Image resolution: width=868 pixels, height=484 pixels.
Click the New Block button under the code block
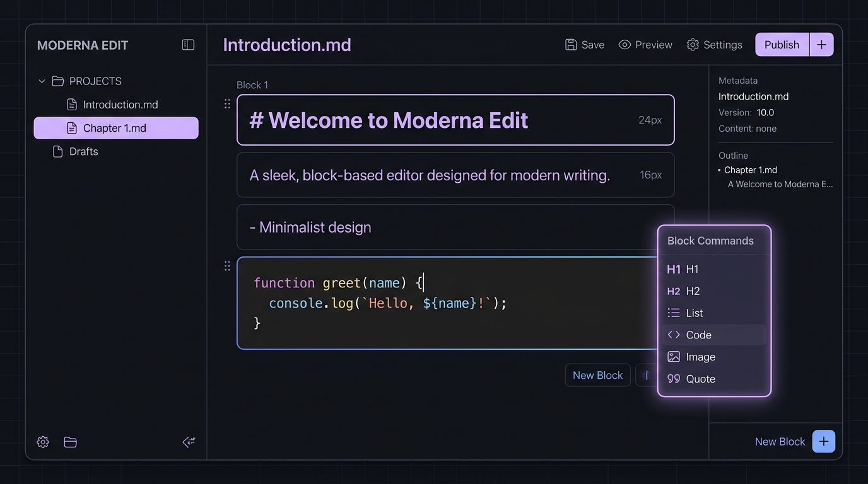597,375
